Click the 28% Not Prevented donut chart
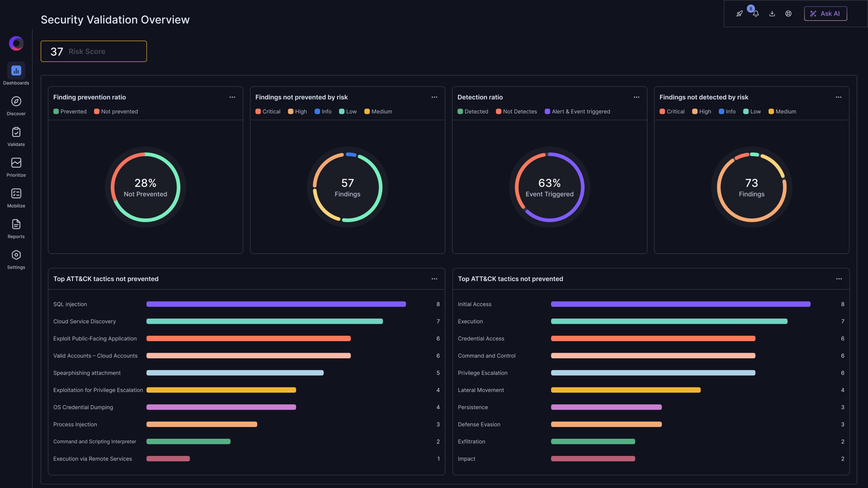Image resolution: width=868 pixels, height=488 pixels. point(145,187)
